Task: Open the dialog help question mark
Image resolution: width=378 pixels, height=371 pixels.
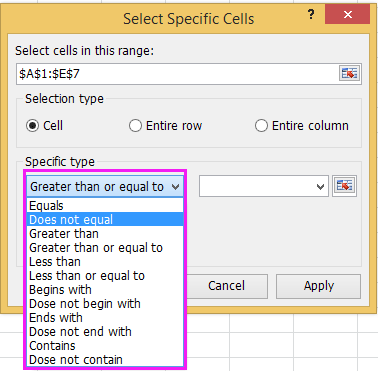Action: [x=311, y=14]
